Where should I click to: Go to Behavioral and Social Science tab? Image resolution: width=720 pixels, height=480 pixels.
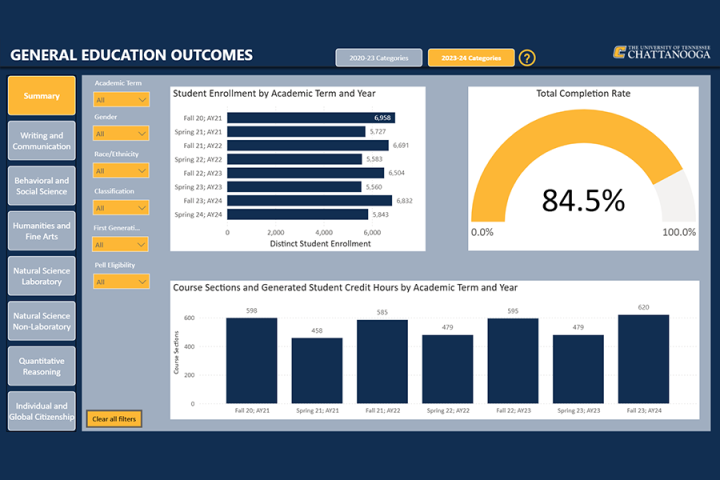coord(42,185)
